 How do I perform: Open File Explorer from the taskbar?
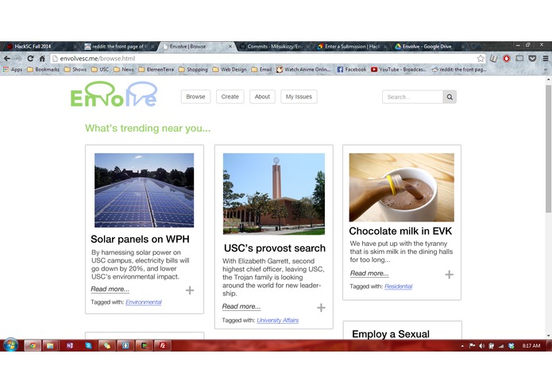tap(50, 346)
